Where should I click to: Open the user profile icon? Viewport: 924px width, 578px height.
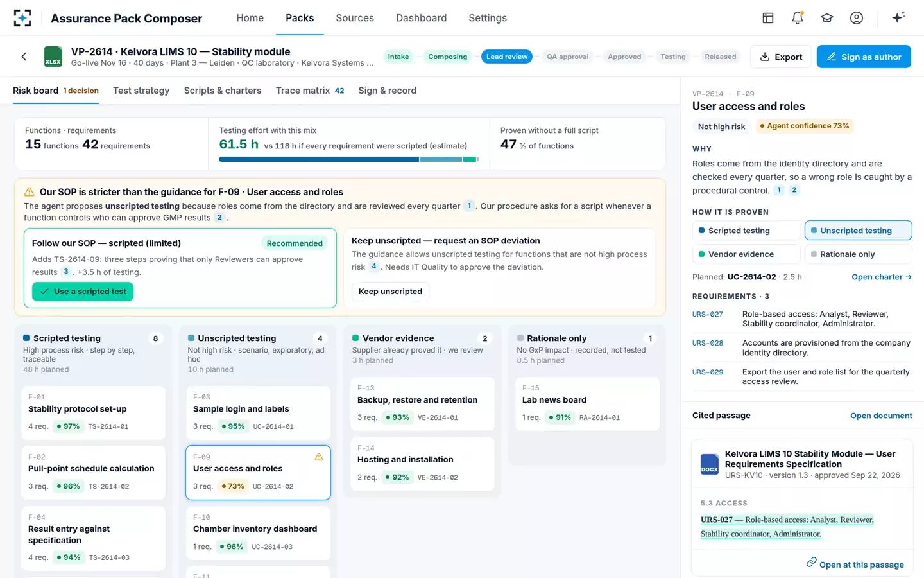[x=857, y=18]
